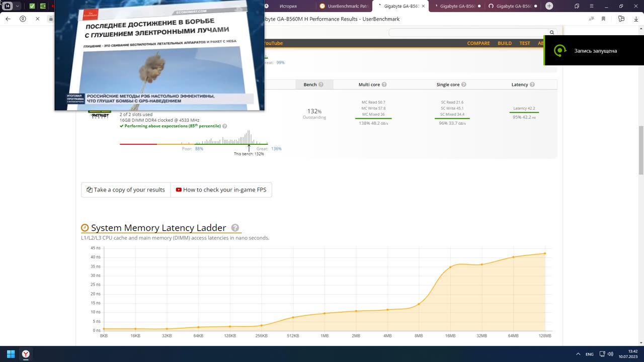Open the BUILD menu item

(505, 43)
